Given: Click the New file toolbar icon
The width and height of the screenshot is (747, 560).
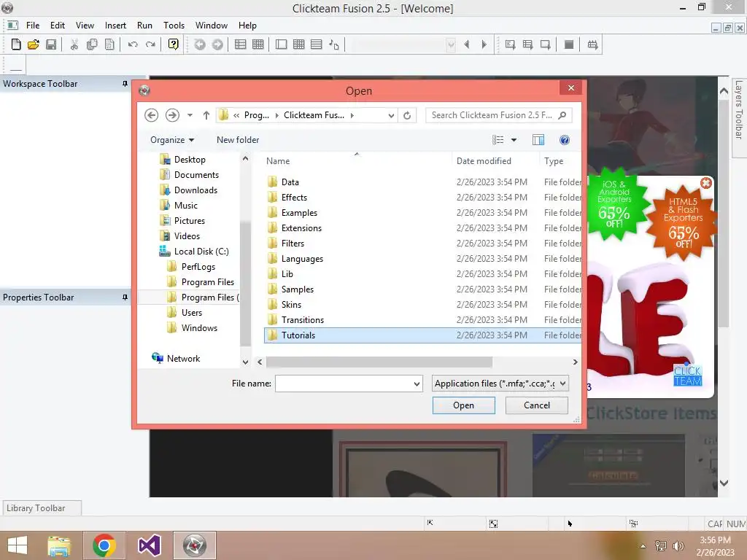Looking at the screenshot, I should (16, 44).
